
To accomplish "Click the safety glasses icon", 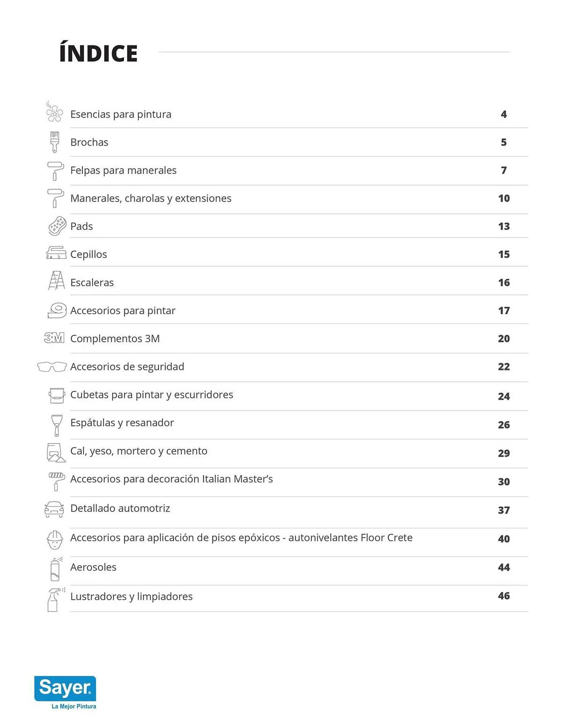I will (52, 367).
